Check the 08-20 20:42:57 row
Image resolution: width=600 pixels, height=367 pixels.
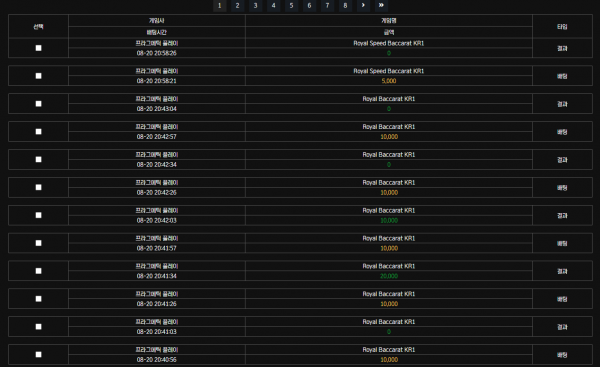(x=38, y=132)
